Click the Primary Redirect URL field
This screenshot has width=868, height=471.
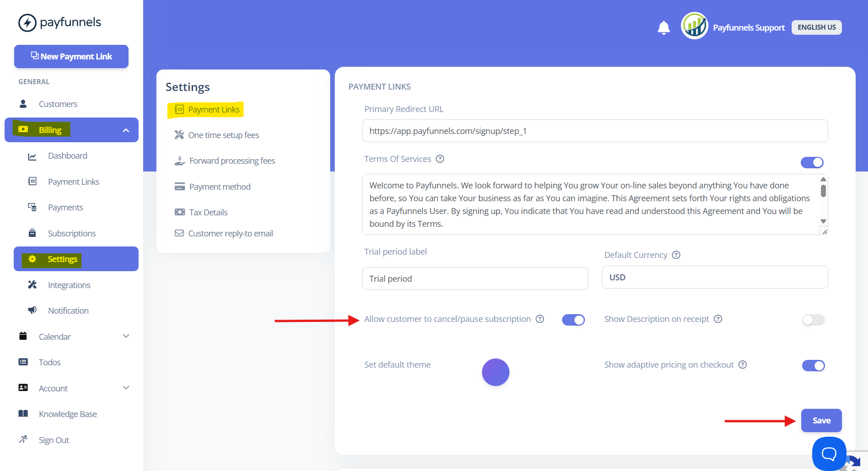click(x=595, y=131)
